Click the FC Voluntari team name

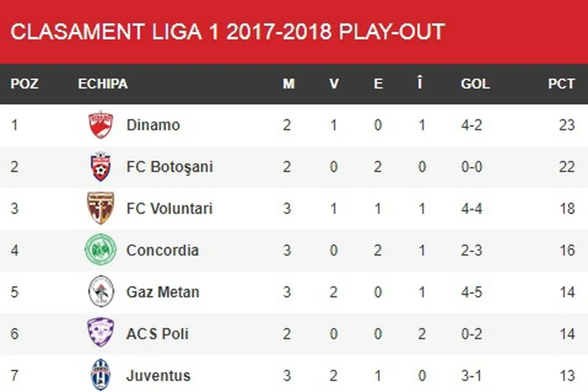click(x=169, y=208)
